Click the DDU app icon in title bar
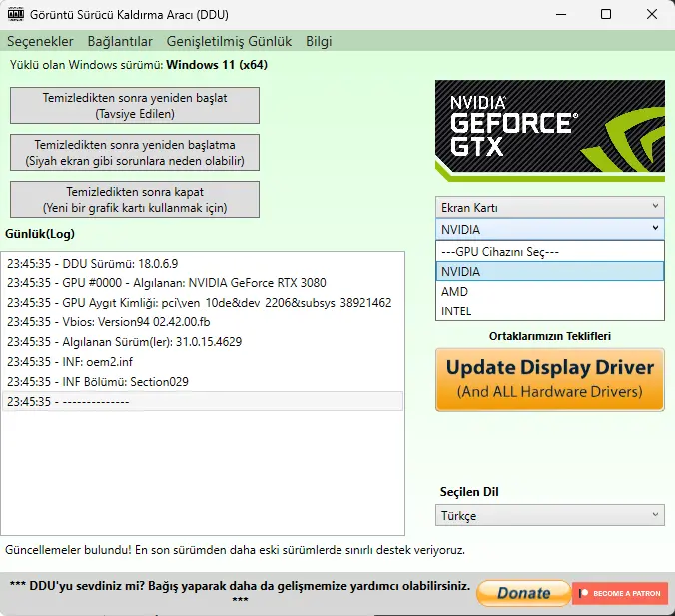Image resolution: width=675 pixels, height=616 pixels. (16, 14)
